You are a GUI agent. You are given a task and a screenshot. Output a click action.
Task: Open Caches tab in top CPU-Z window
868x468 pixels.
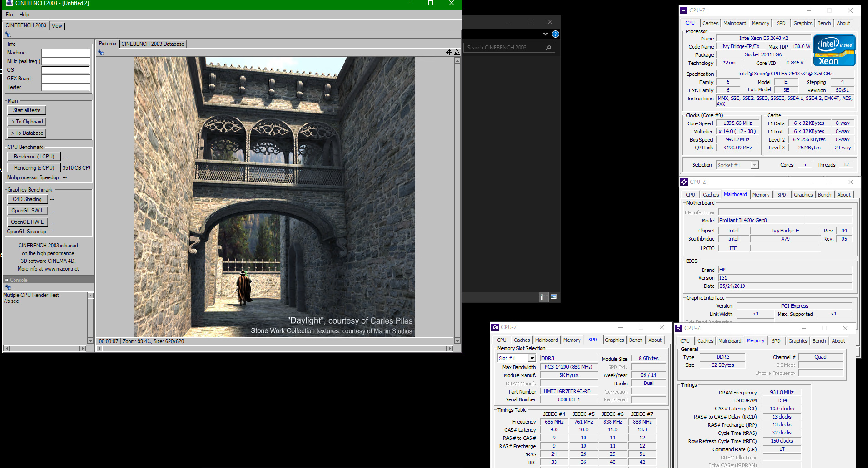[x=710, y=23]
